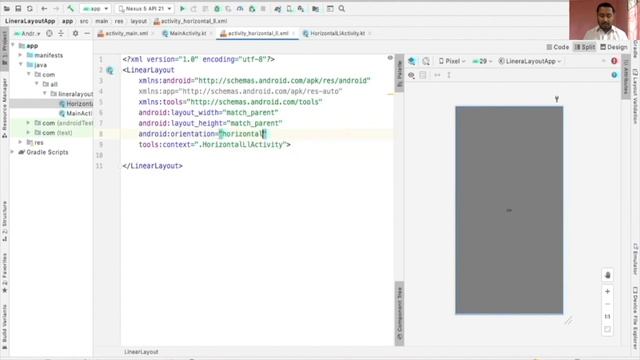Open the Component Tree side tab
This screenshot has width=640, height=360.
coord(400,314)
